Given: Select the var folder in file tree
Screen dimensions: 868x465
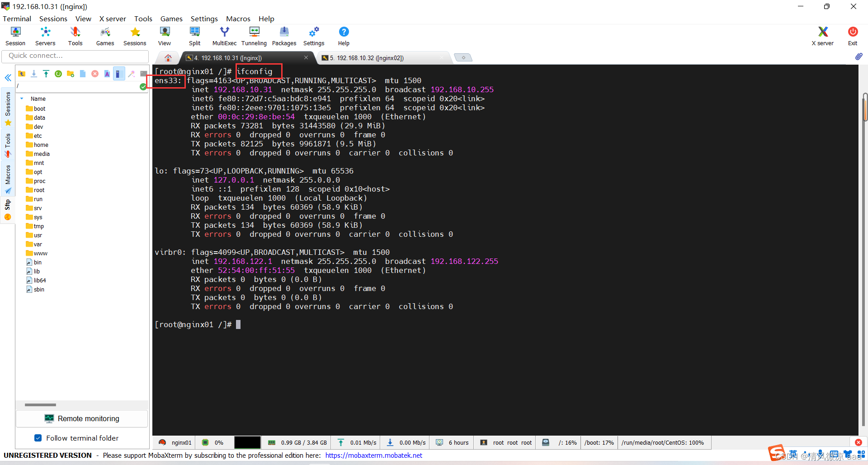Looking at the screenshot, I should coord(34,244).
